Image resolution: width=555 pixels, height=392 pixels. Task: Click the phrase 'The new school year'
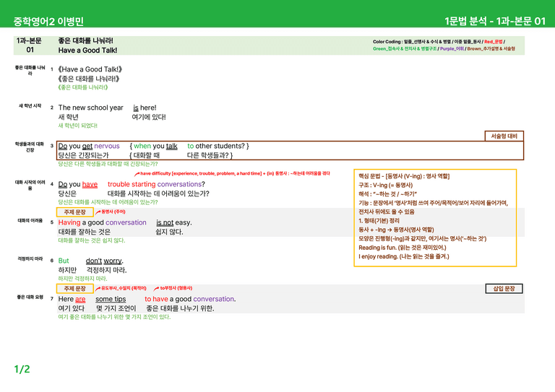(x=90, y=108)
